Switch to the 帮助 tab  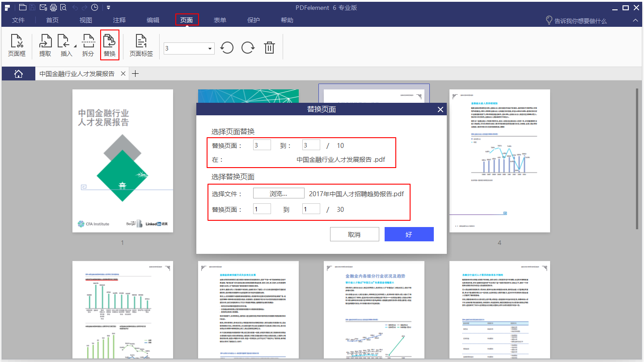(x=287, y=20)
